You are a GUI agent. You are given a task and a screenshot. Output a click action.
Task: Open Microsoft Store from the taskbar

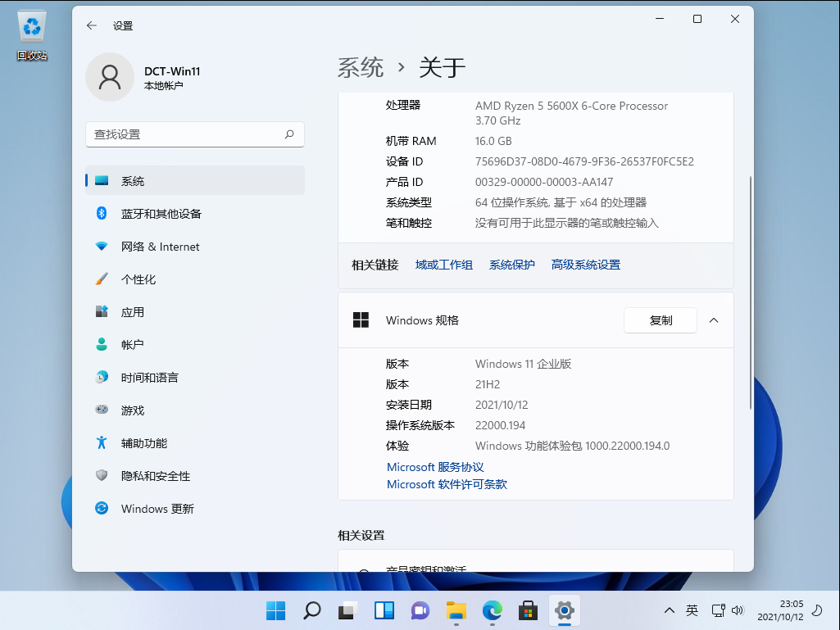click(x=529, y=610)
